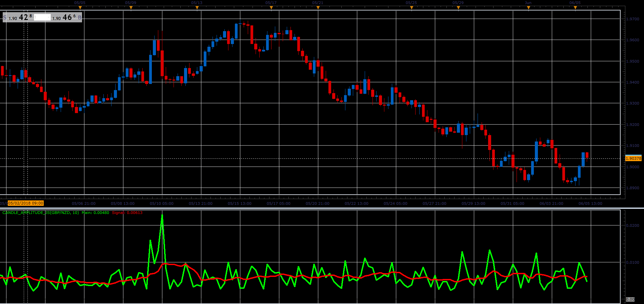Click the red Signal value label

[127, 213]
